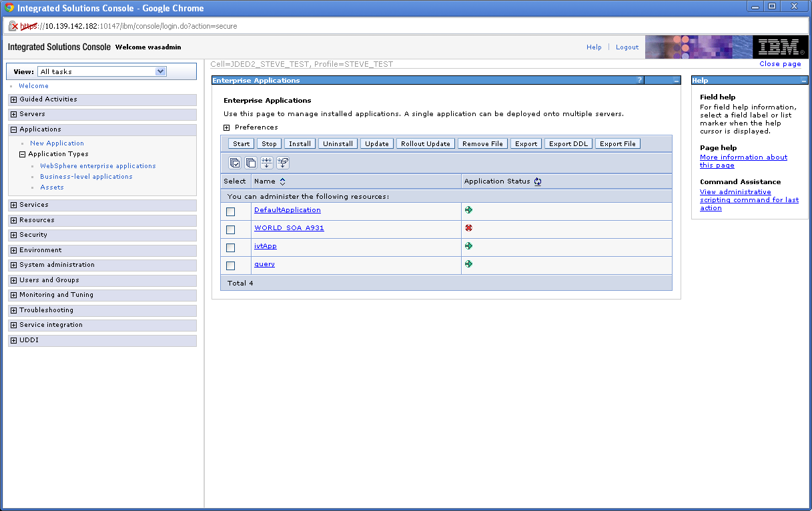Click the green started arrow for DefaultApplication
Screen dimensions: 812x511
click(468, 209)
